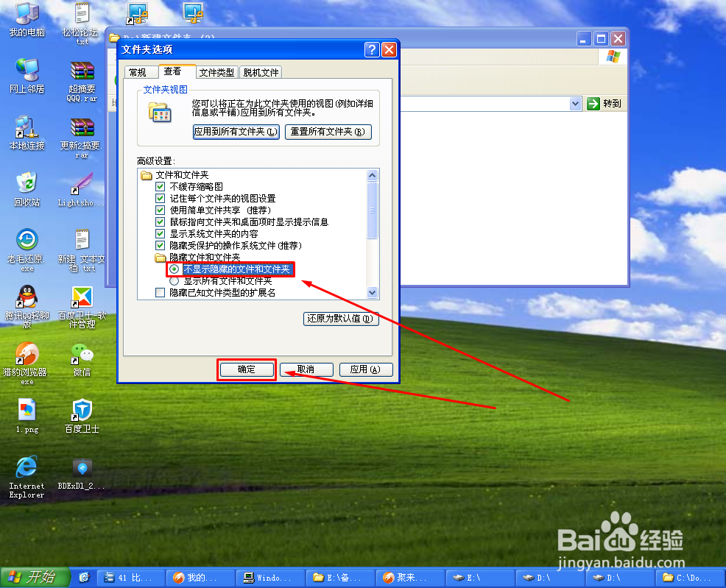Click the scroll up arrow in advanced settings
726x588 pixels.
[x=373, y=175]
